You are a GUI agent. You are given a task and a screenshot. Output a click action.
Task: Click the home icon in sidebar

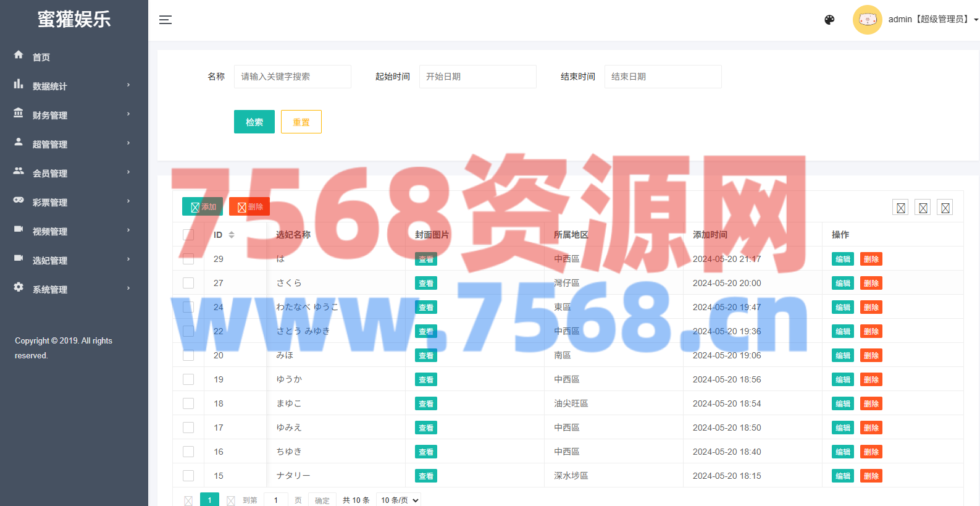[x=19, y=55]
